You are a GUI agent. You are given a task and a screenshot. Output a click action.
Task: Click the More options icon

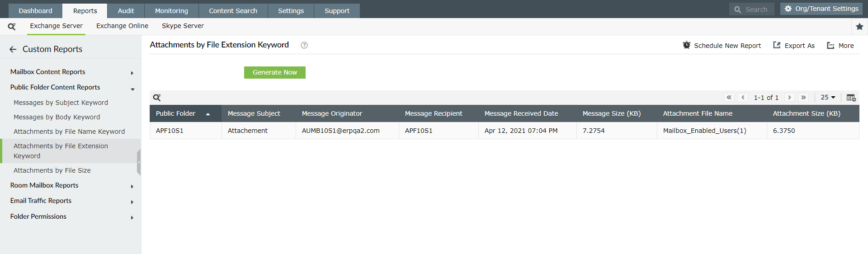click(x=830, y=45)
